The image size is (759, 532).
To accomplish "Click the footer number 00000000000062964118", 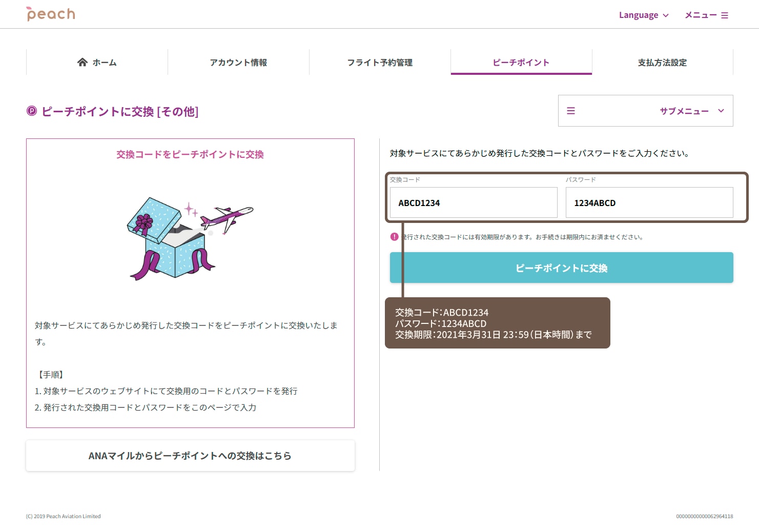I will [x=705, y=516].
